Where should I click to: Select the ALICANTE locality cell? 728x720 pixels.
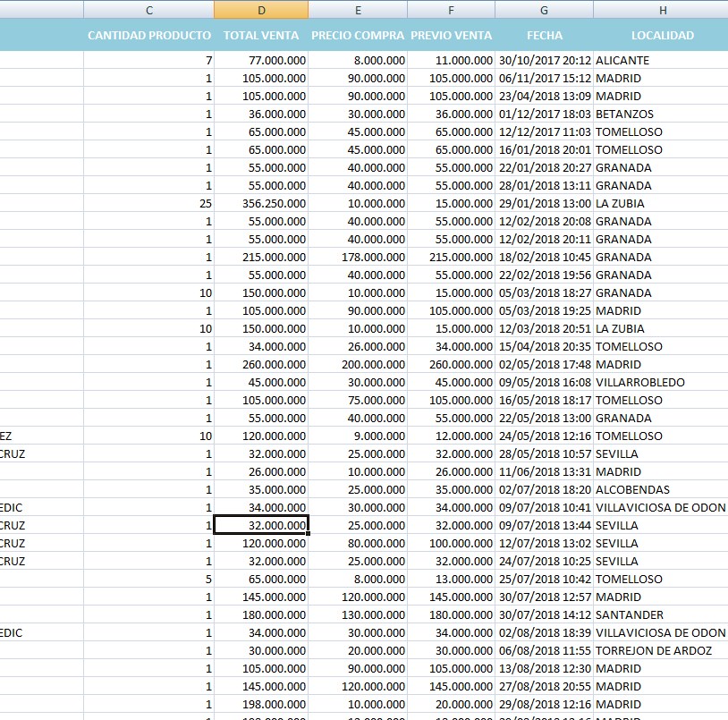point(663,60)
